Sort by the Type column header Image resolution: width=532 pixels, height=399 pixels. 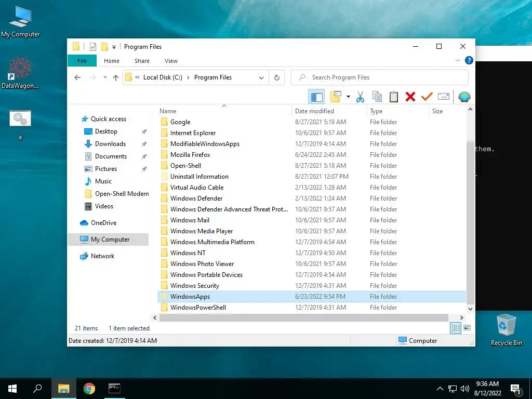397,111
